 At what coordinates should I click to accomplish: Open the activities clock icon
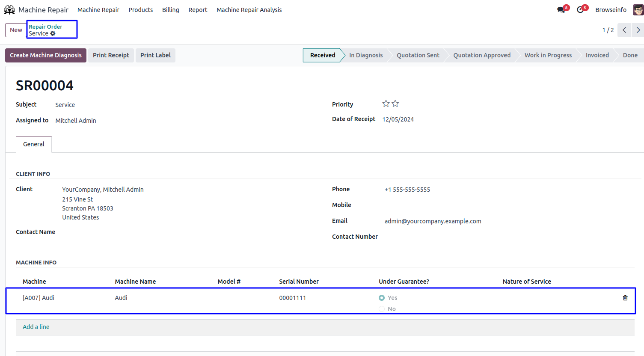point(580,10)
